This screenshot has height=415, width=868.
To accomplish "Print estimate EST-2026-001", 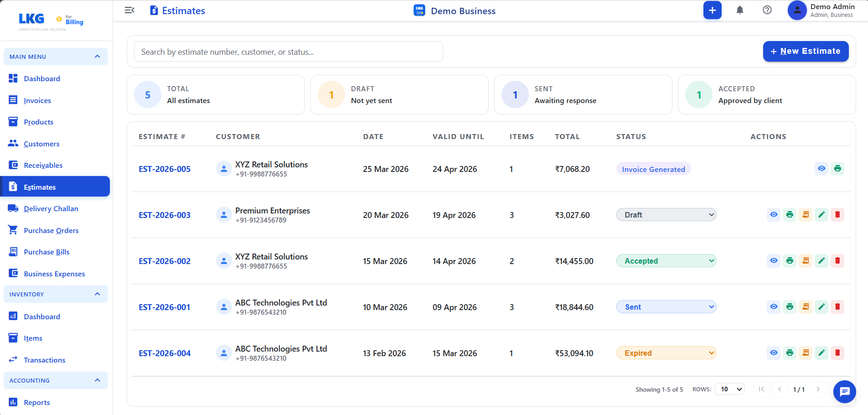I will tap(790, 307).
